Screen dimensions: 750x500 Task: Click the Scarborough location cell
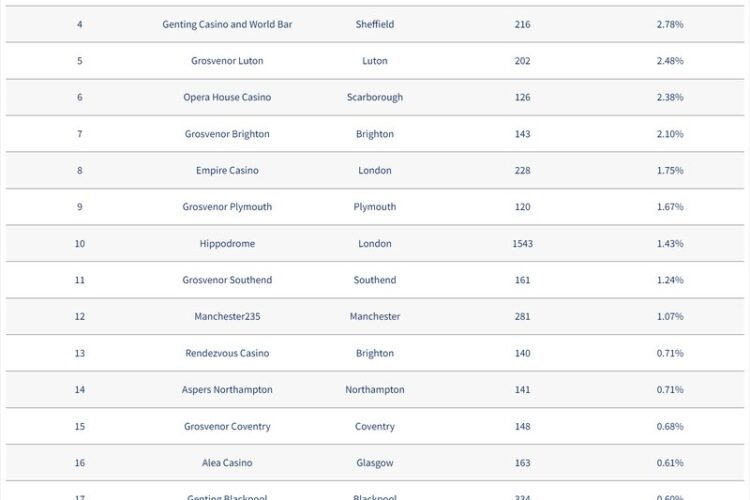(x=375, y=97)
